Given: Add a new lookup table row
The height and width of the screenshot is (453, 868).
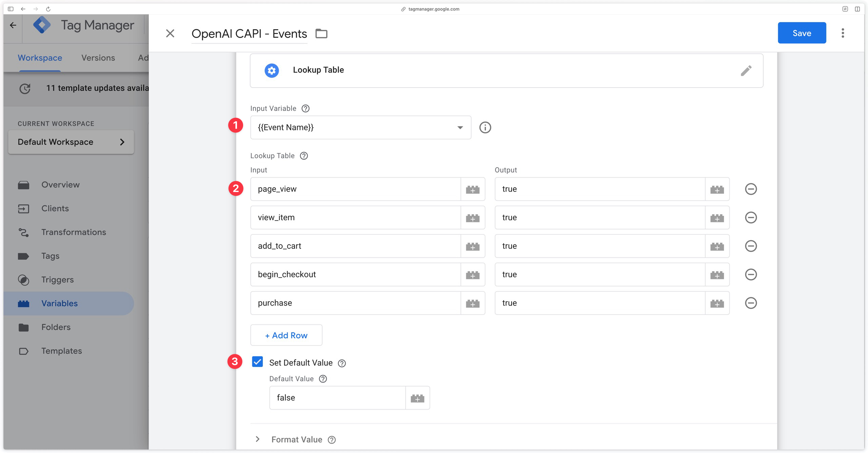Looking at the screenshot, I should [x=286, y=335].
